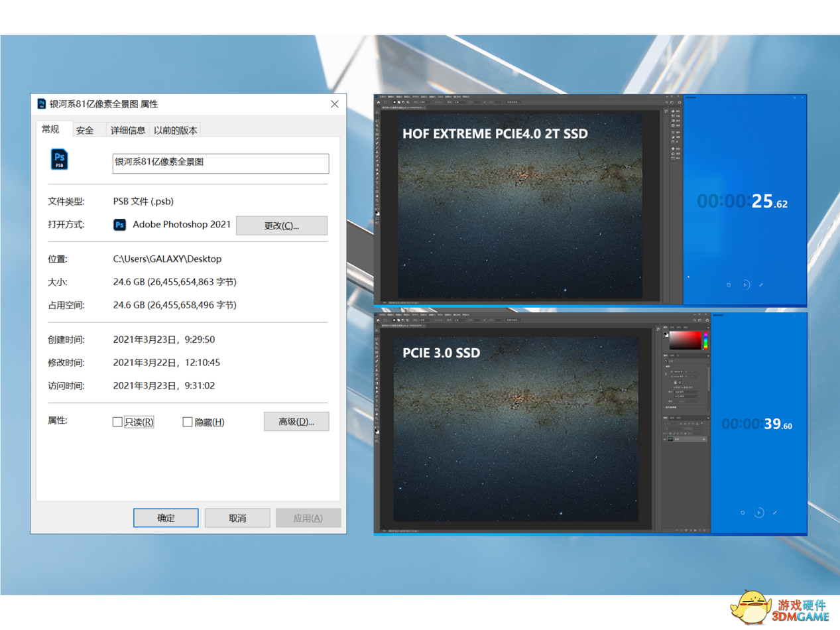Viewport: 840px width, 630px height.
Task: Click the 取消 button
Action: (237, 518)
